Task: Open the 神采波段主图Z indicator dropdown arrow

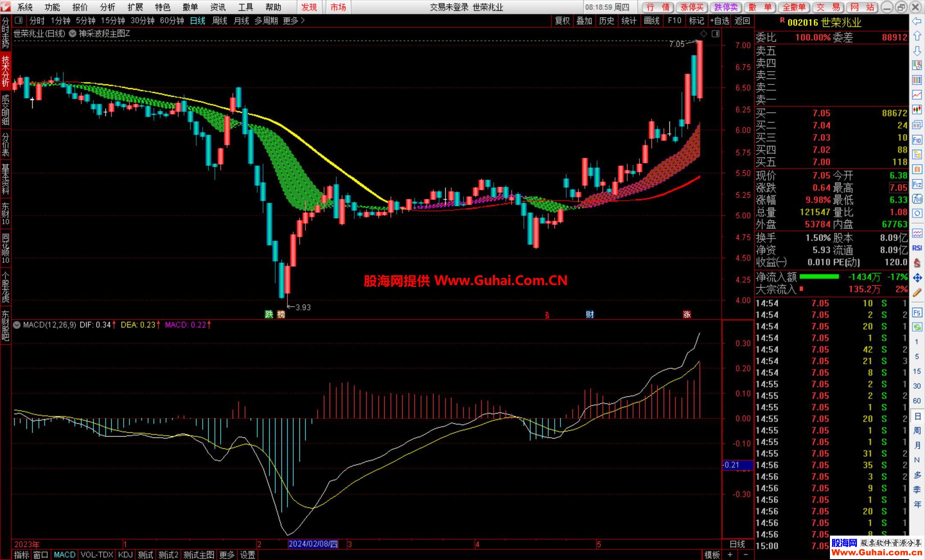Action: pos(72,33)
